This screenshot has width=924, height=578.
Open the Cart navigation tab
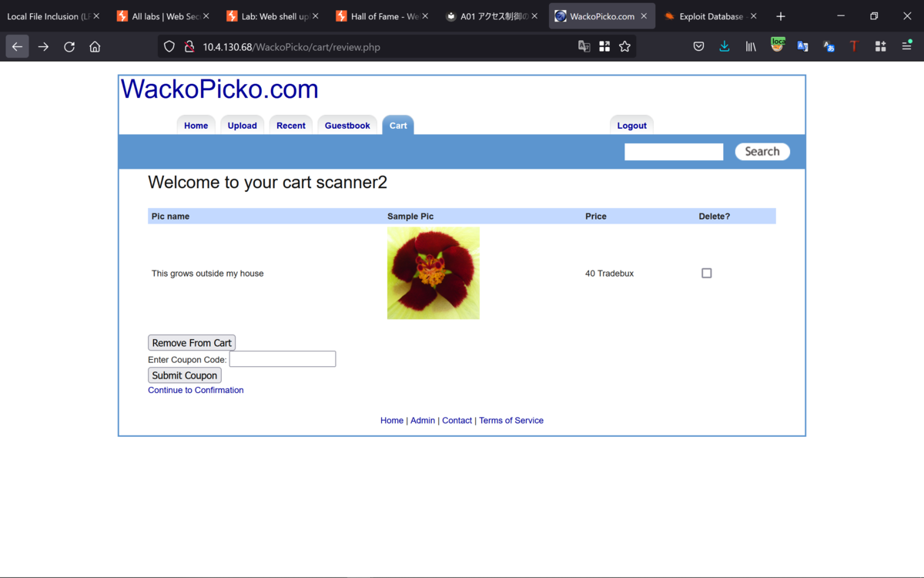tap(398, 126)
